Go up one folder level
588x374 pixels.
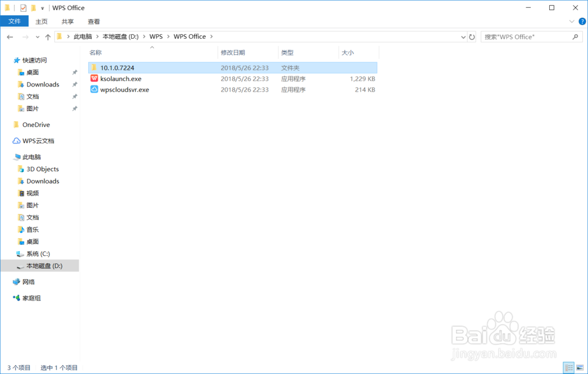48,37
